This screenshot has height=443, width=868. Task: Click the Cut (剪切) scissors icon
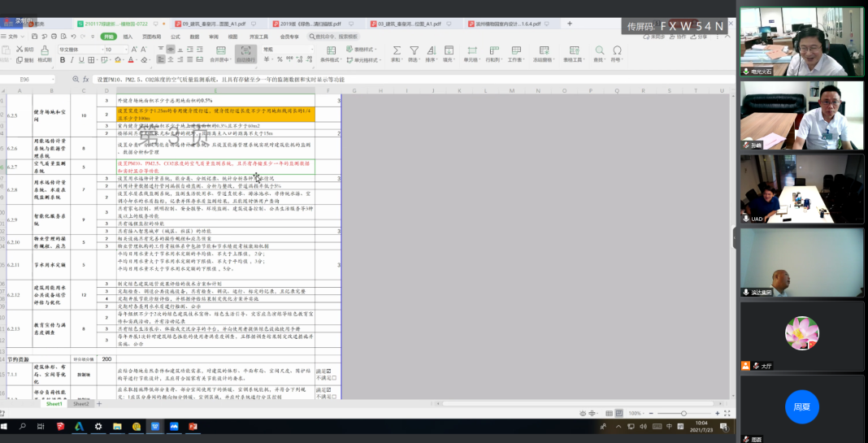pos(20,50)
